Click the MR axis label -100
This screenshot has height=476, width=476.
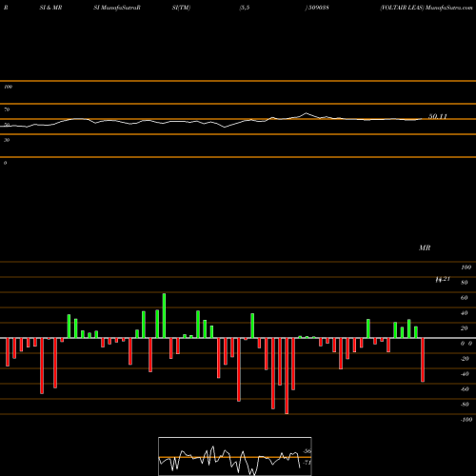pyautogui.click(x=466, y=420)
